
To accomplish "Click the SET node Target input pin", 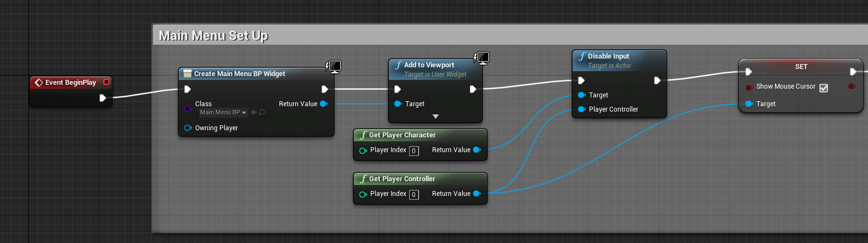I will (x=749, y=104).
